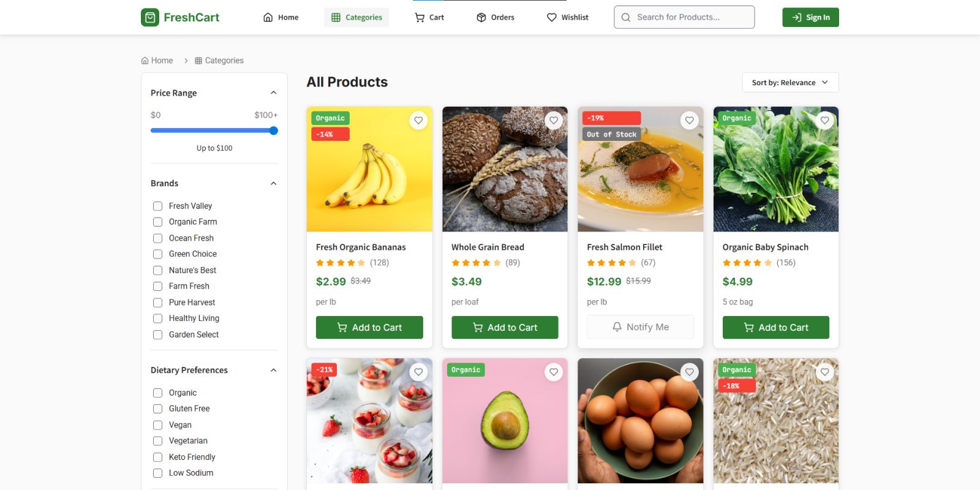
Task: Enable the Ocean Fresh brand checkbox
Action: coord(157,238)
